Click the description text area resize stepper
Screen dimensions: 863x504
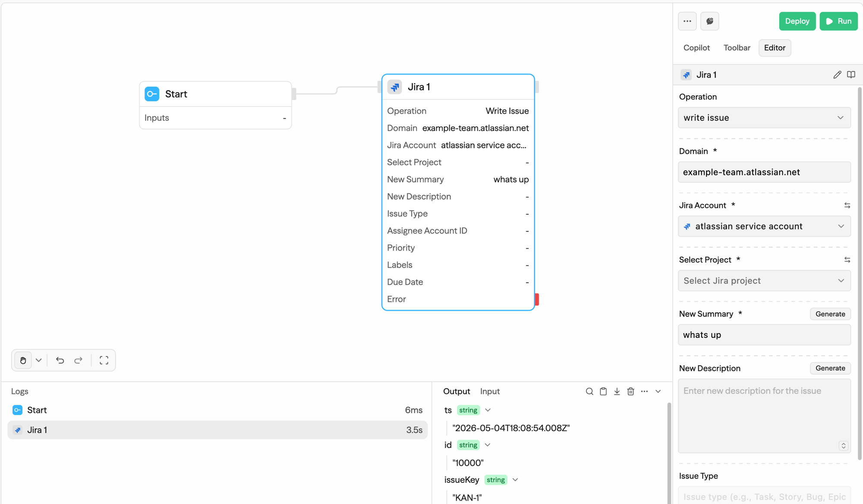843,446
